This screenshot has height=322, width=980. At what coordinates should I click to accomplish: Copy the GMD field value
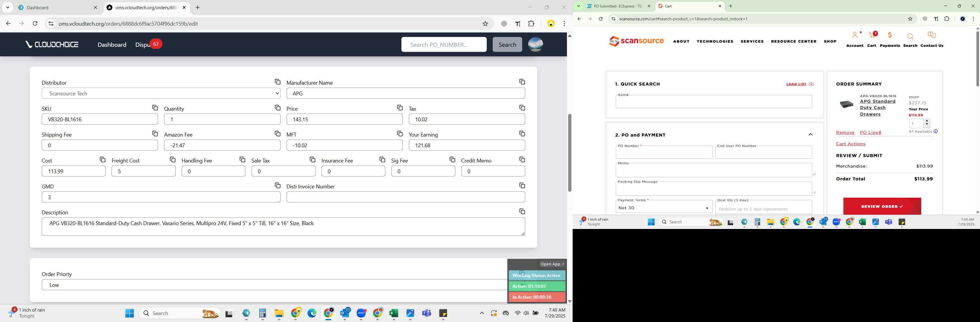click(277, 185)
